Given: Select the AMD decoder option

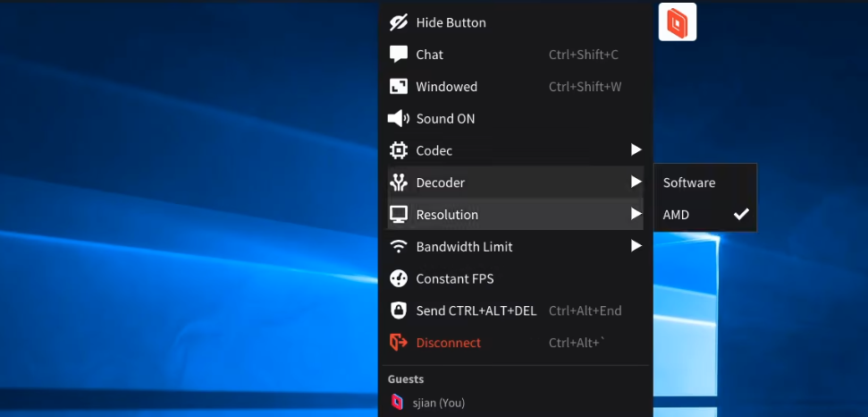Looking at the screenshot, I should coord(677,215).
